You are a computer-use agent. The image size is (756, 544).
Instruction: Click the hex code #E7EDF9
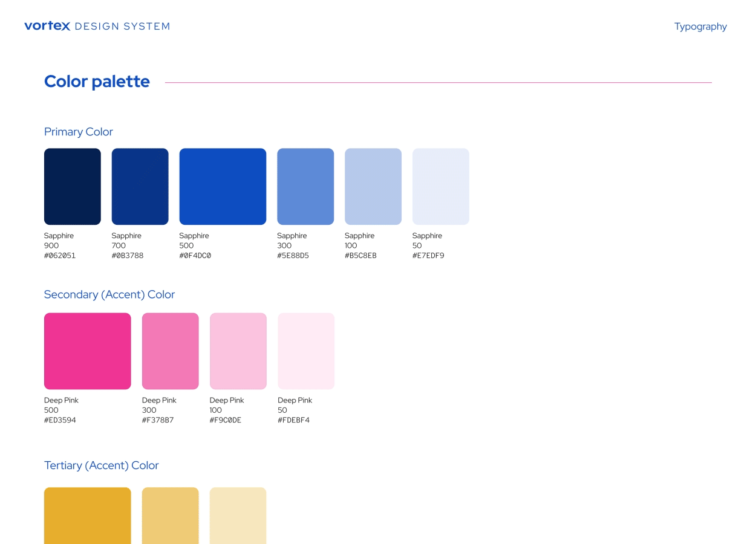click(429, 256)
